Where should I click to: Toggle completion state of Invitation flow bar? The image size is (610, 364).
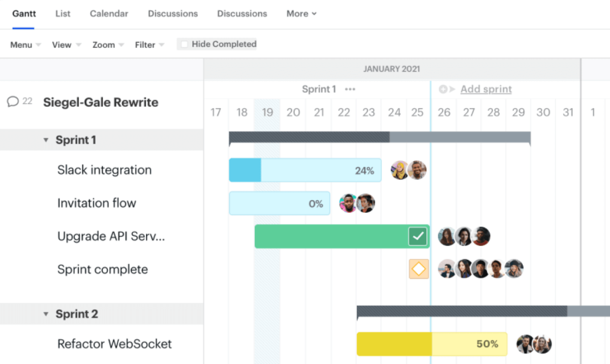tap(279, 203)
